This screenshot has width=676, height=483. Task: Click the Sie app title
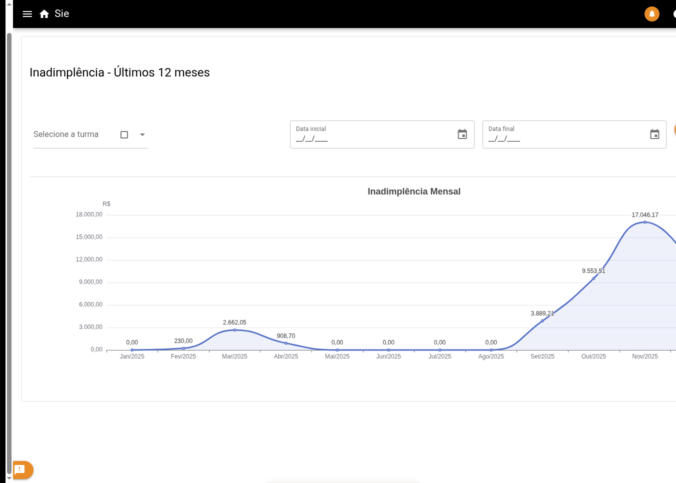(62, 14)
